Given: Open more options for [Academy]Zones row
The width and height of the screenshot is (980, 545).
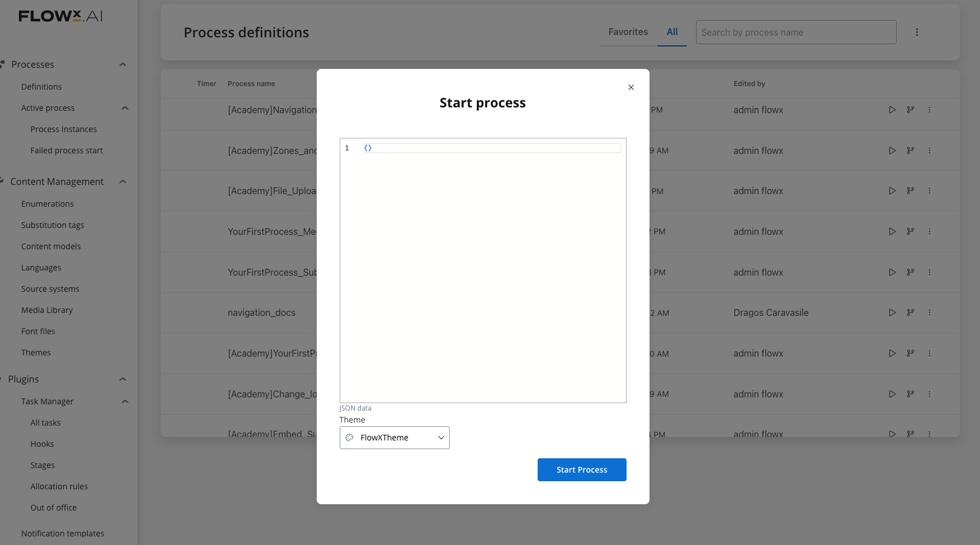Looking at the screenshot, I should click(x=930, y=150).
